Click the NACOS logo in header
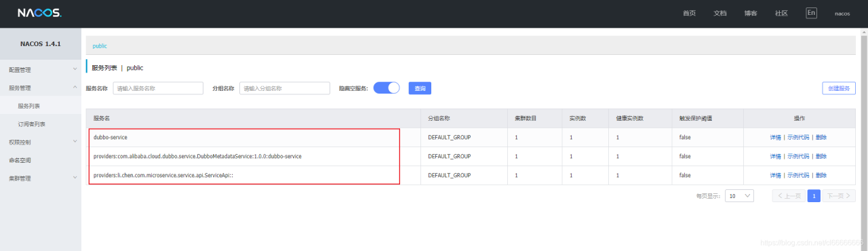This screenshot has width=868, height=251. (39, 13)
